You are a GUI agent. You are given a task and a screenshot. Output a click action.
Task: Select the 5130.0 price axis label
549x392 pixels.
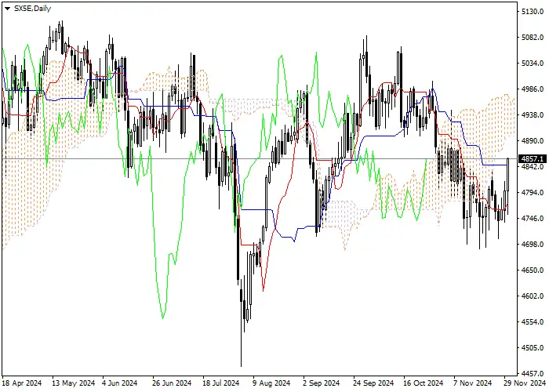click(533, 12)
